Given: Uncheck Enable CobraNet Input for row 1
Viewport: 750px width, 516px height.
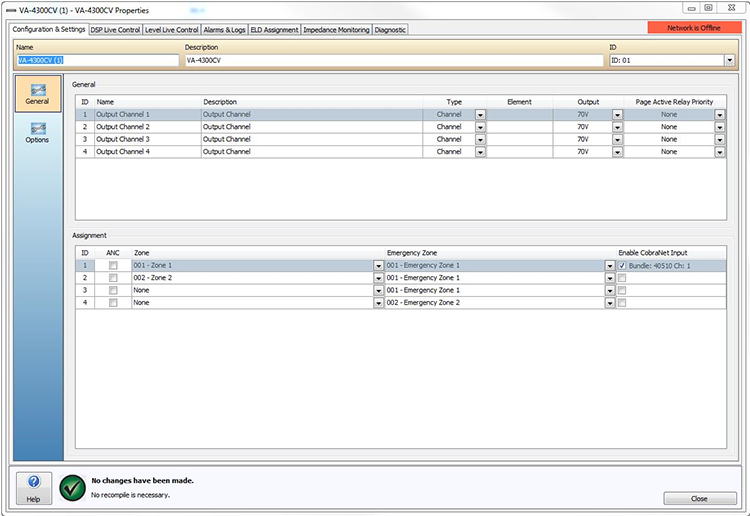Looking at the screenshot, I should click(x=622, y=265).
